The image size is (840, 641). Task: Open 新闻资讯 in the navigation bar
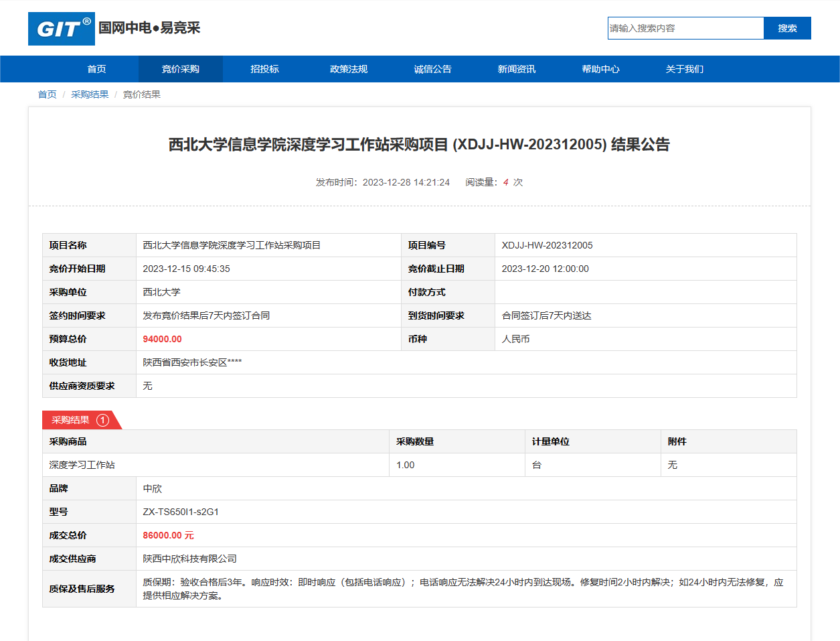(x=516, y=69)
